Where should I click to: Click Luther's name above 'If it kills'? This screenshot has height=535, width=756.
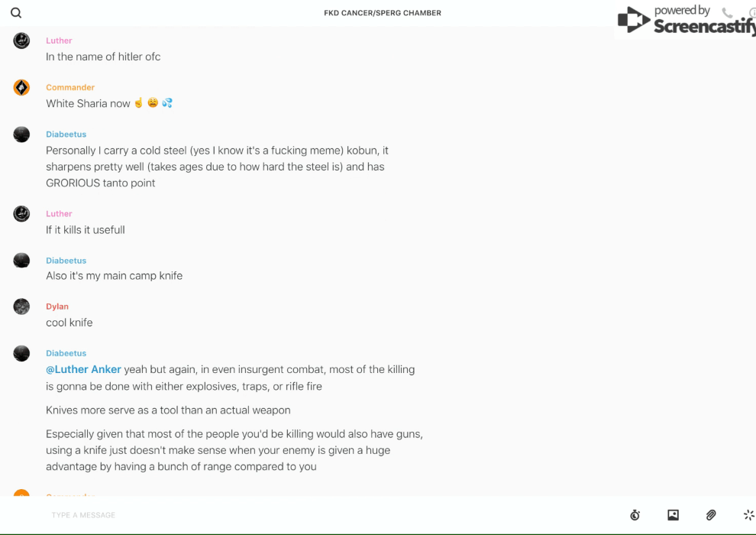(59, 214)
